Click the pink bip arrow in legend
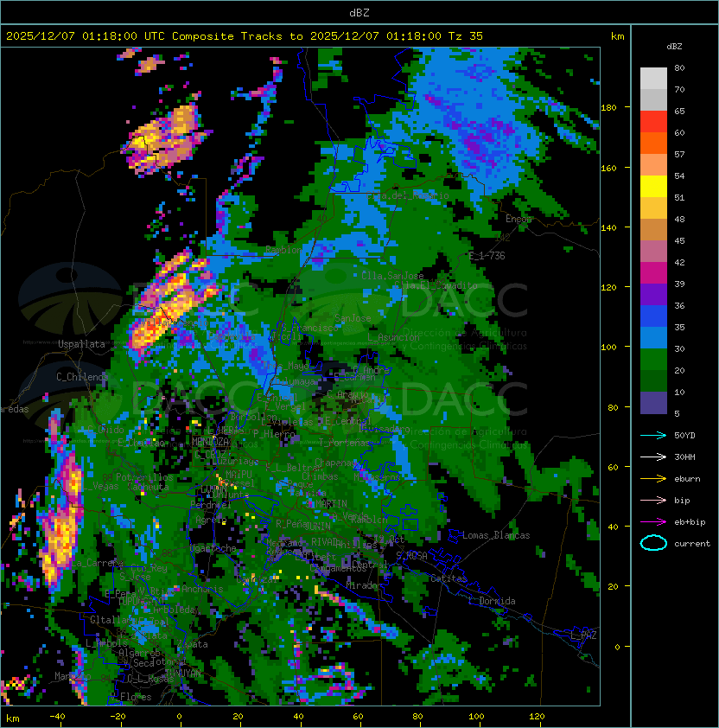Viewport: 719px width, 728px height. (653, 500)
